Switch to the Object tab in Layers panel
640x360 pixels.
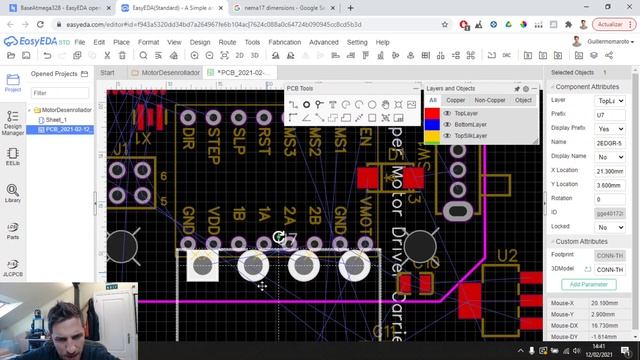(x=523, y=100)
